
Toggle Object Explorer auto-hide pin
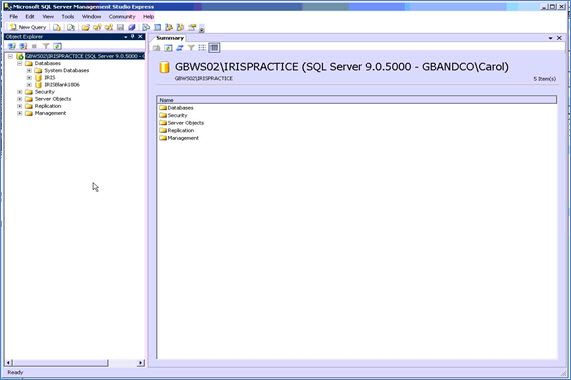(x=133, y=36)
